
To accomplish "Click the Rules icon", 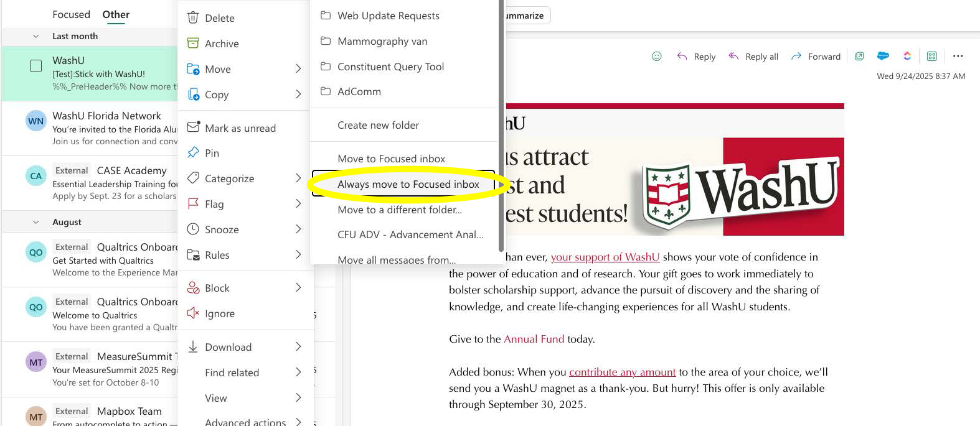I will point(193,254).
